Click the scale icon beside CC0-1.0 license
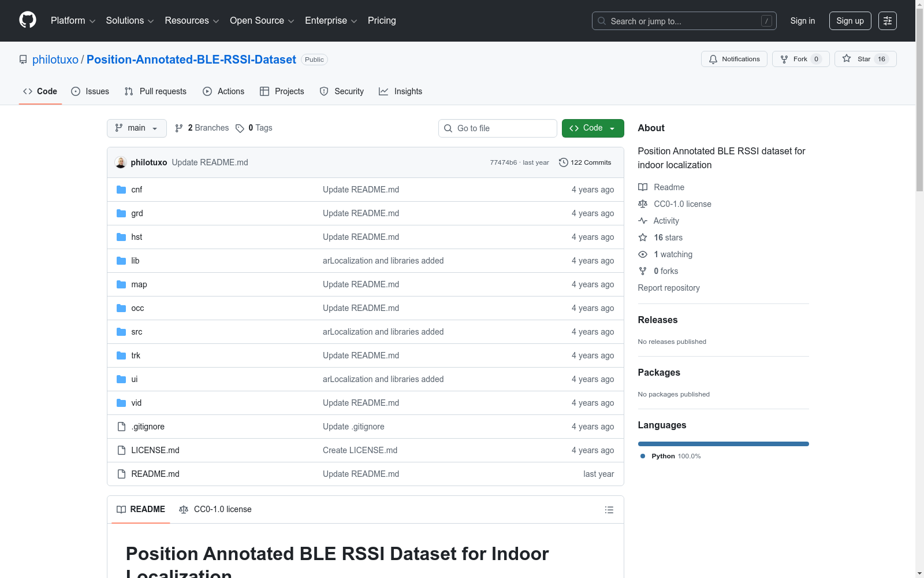924x578 pixels. (643, 204)
